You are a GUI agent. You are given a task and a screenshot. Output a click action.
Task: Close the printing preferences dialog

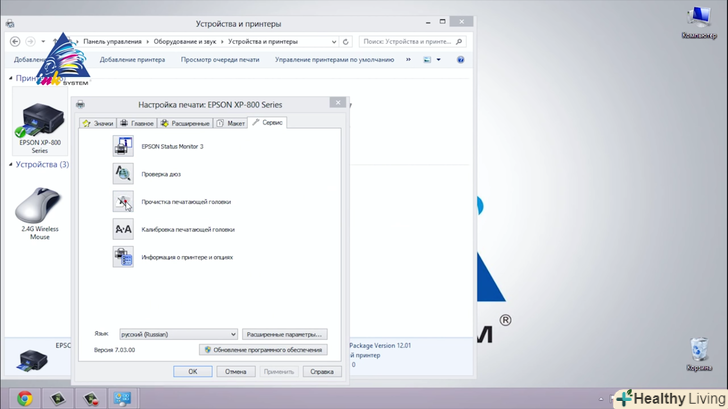[x=338, y=103]
